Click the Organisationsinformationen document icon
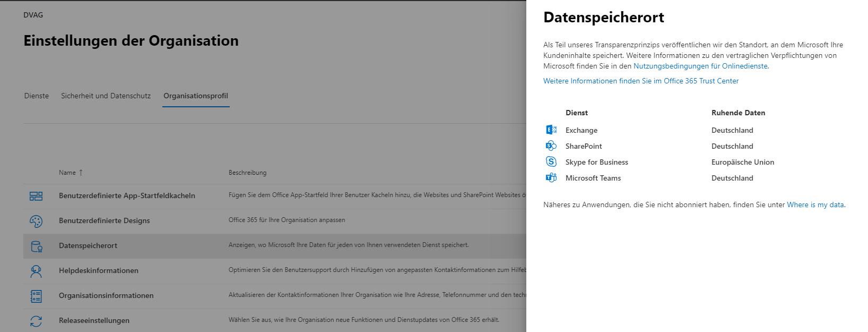 click(36, 296)
